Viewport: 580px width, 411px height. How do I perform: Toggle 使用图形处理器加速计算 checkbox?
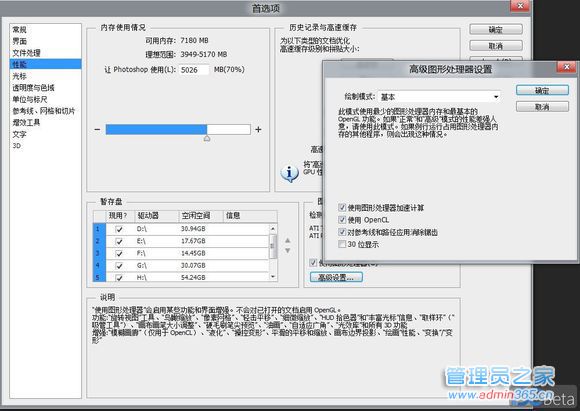pyautogui.click(x=342, y=208)
